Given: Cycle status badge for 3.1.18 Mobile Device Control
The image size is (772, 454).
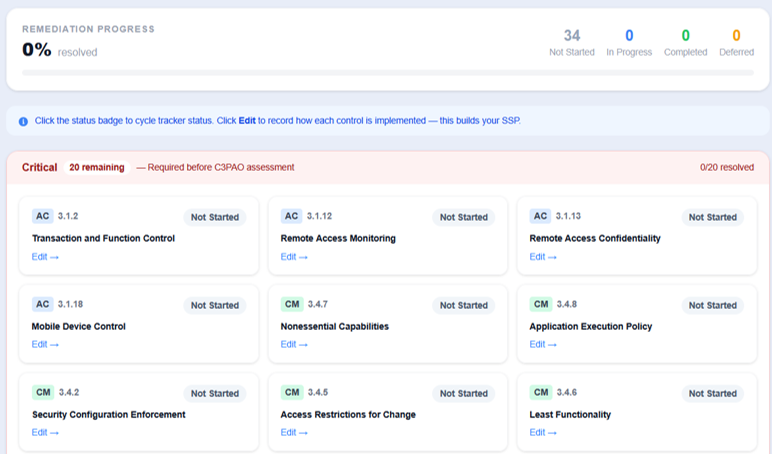Looking at the screenshot, I should click(215, 305).
